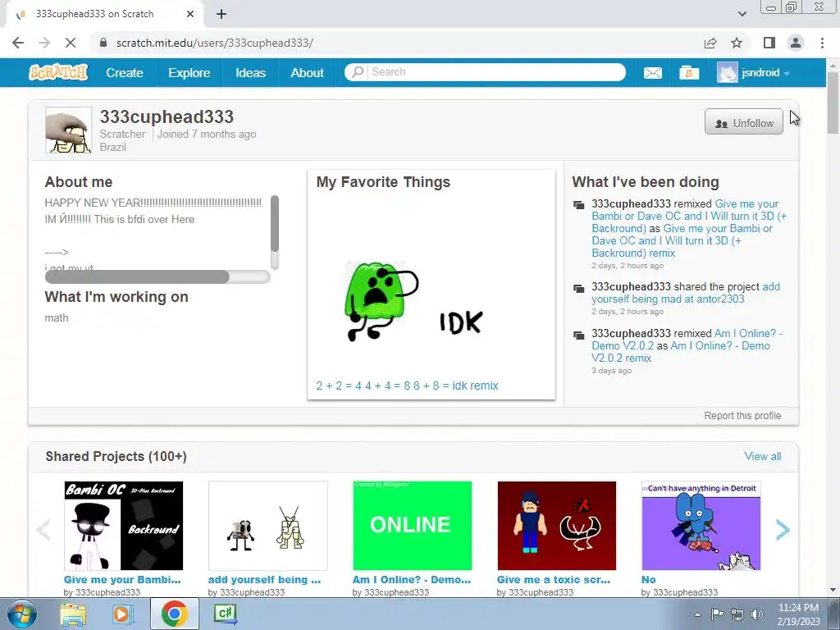Open the green ONLINE project thumbnail

coord(413,526)
